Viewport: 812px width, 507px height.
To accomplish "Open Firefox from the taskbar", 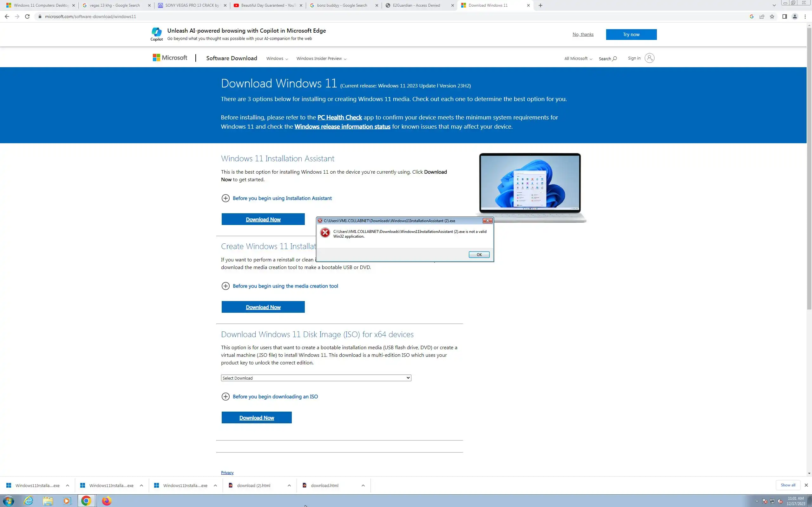I will [106, 501].
